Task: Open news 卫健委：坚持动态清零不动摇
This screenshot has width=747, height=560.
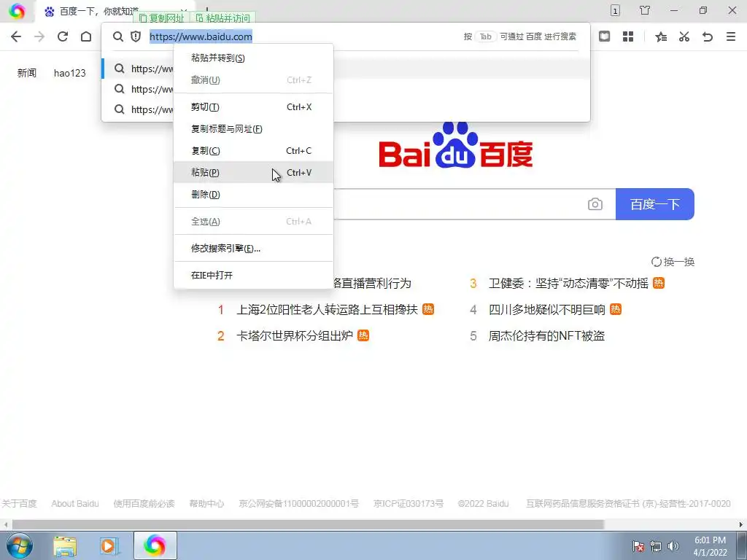Action: (x=568, y=284)
